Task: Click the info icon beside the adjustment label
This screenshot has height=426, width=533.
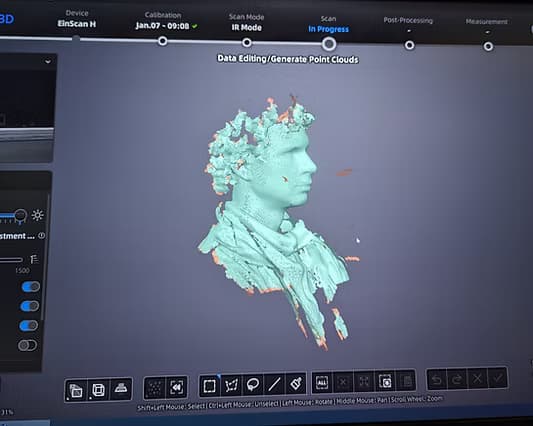Action: [41, 235]
